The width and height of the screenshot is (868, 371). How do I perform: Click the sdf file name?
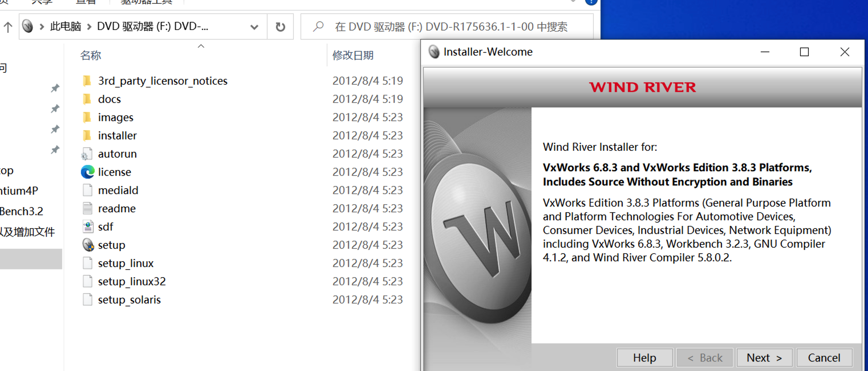coord(106,227)
